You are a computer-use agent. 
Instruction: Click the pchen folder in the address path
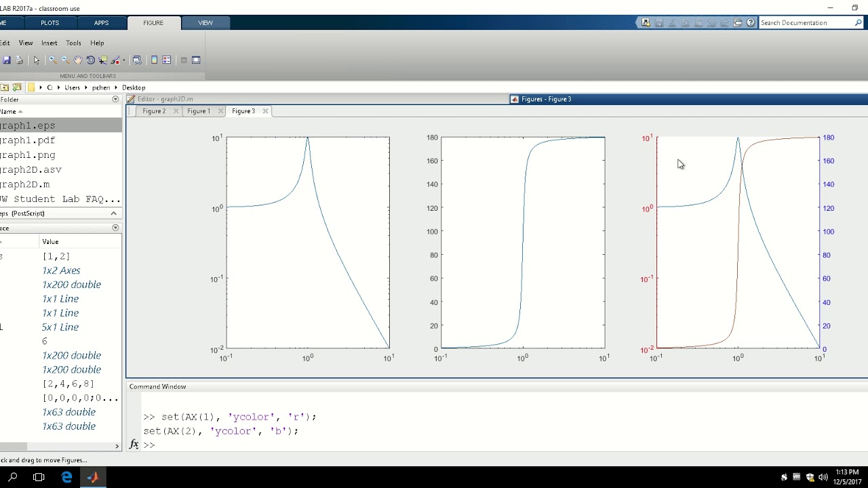click(101, 87)
